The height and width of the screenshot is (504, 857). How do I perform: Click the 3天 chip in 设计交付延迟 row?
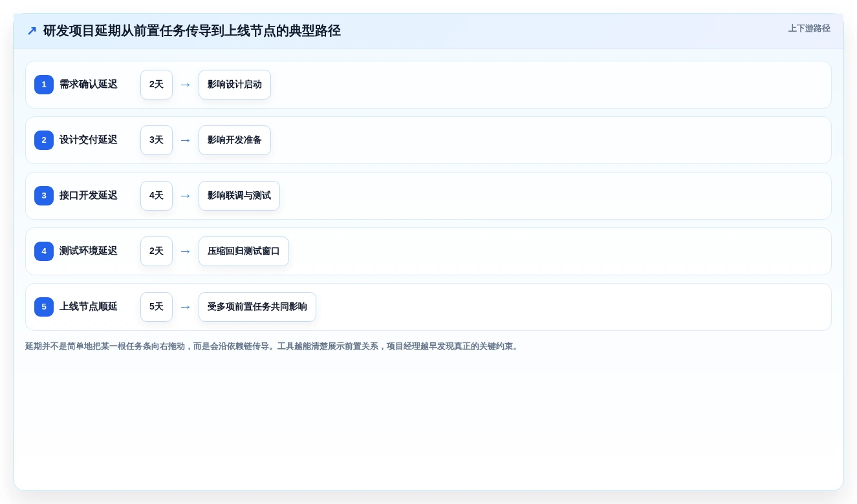[157, 140]
